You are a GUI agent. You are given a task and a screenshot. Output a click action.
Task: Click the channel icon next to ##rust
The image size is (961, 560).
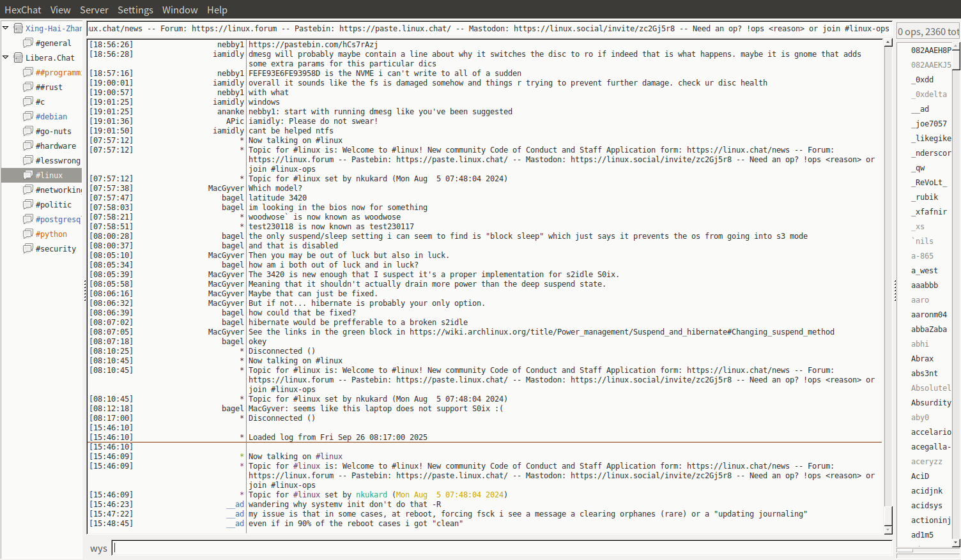[28, 87]
